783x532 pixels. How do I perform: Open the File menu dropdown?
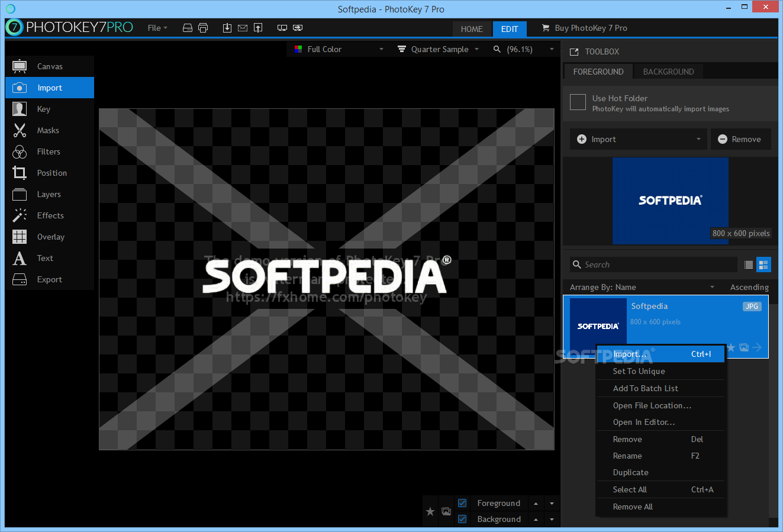tap(157, 28)
